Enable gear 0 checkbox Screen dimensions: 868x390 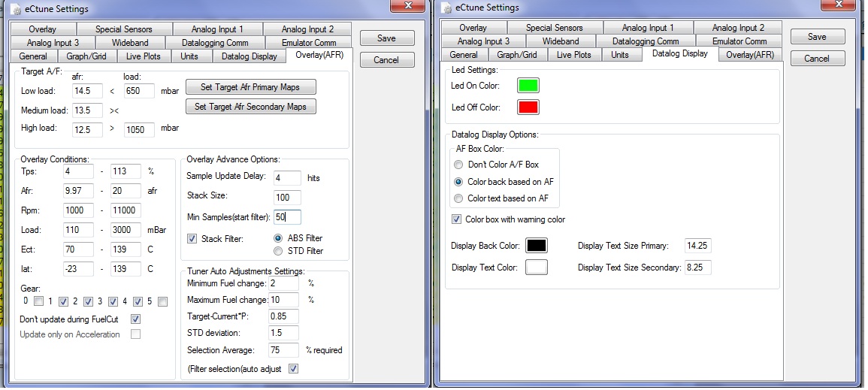point(38,301)
